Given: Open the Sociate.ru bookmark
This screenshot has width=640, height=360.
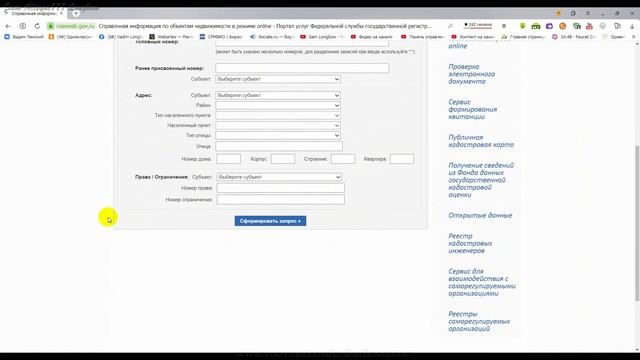Looking at the screenshot, I should tap(272, 37).
